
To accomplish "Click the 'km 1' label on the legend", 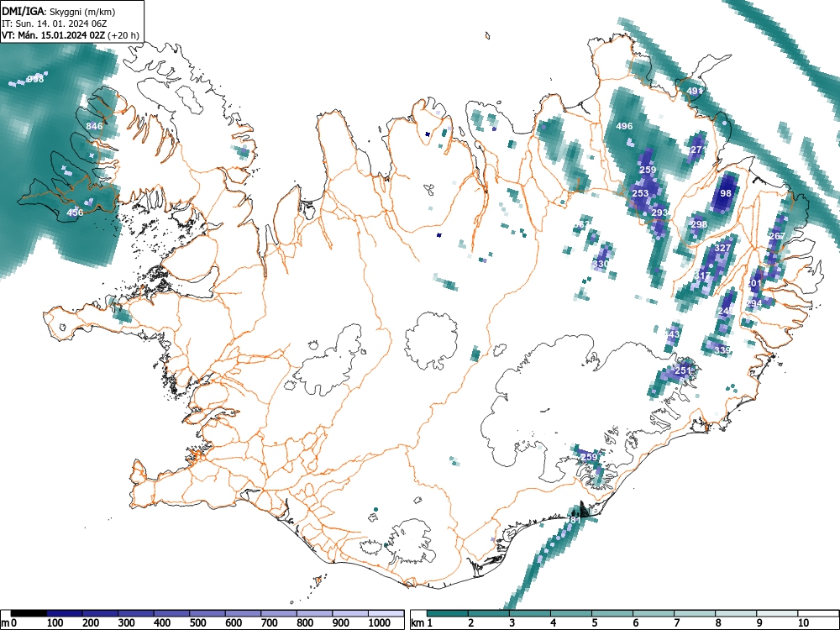I will 421,623.
